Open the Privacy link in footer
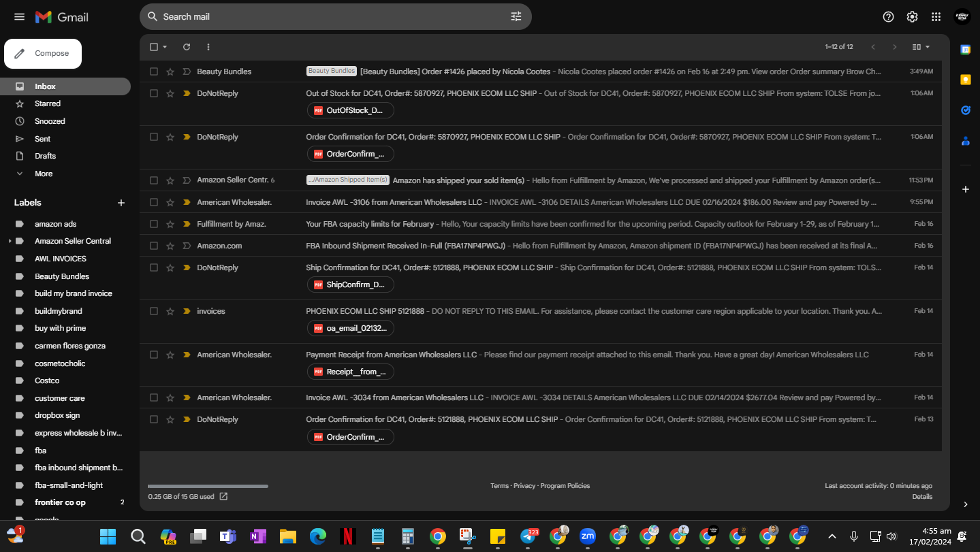This screenshot has width=980, height=552. [x=524, y=486]
